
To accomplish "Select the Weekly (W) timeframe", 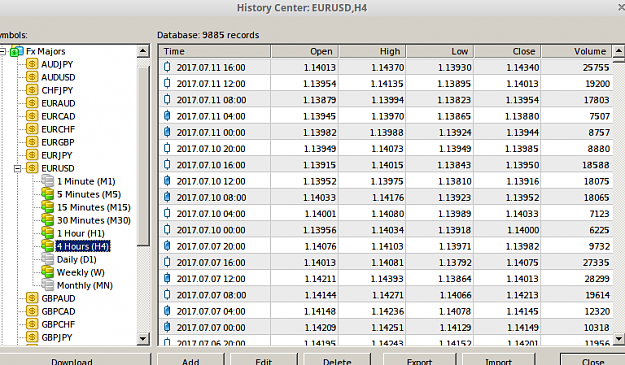I will pos(81,273).
